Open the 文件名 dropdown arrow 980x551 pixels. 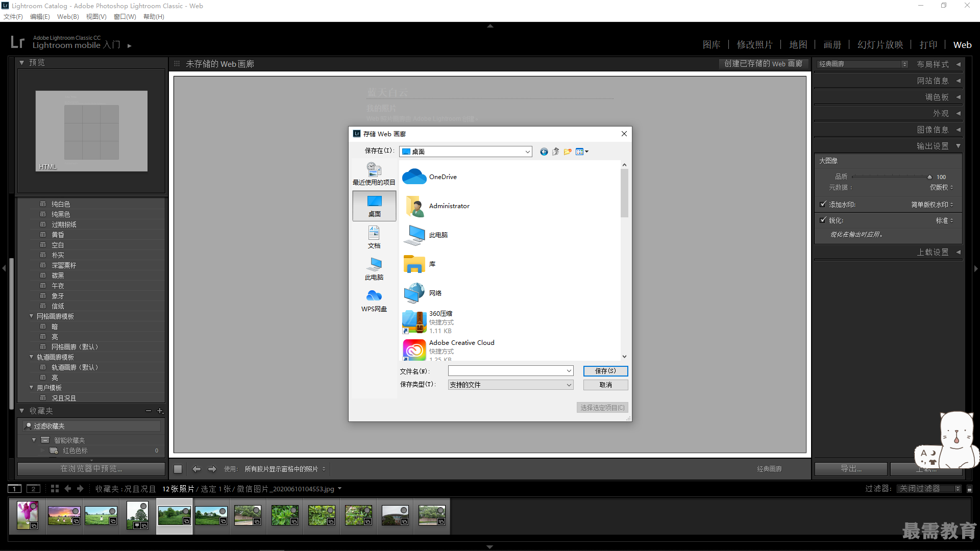pos(569,371)
